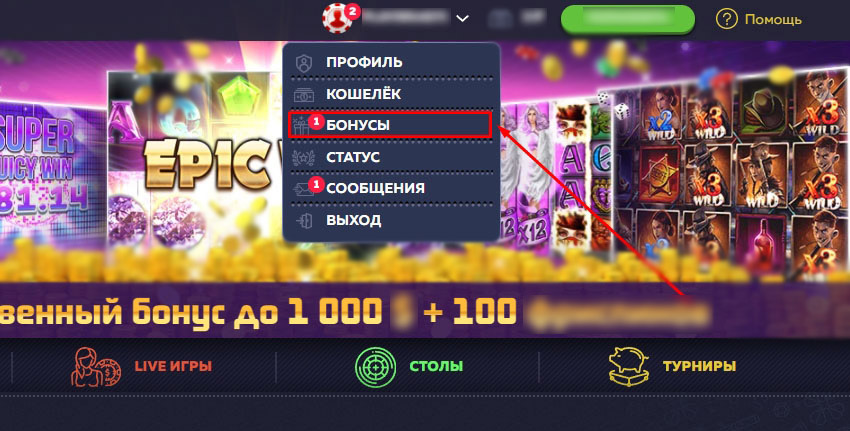Select ВЫХОД to log out
The height and width of the screenshot is (431, 850).
(353, 220)
